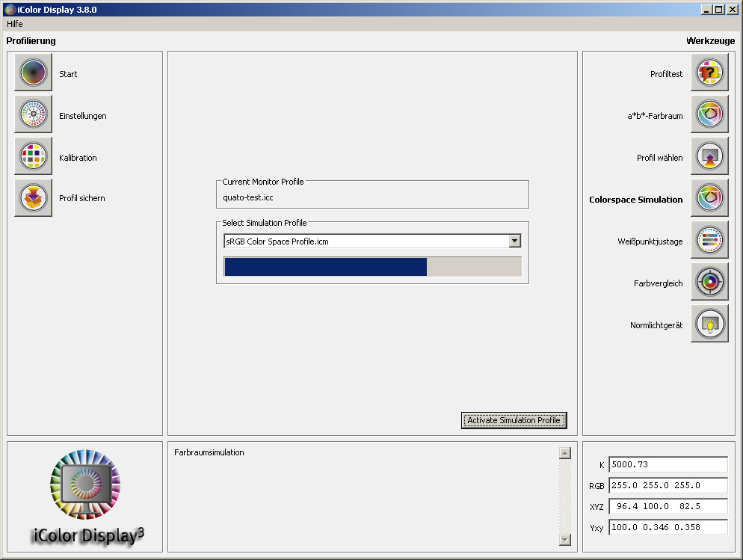
Task: Open the Einstellungen icon button
Action: (33, 114)
